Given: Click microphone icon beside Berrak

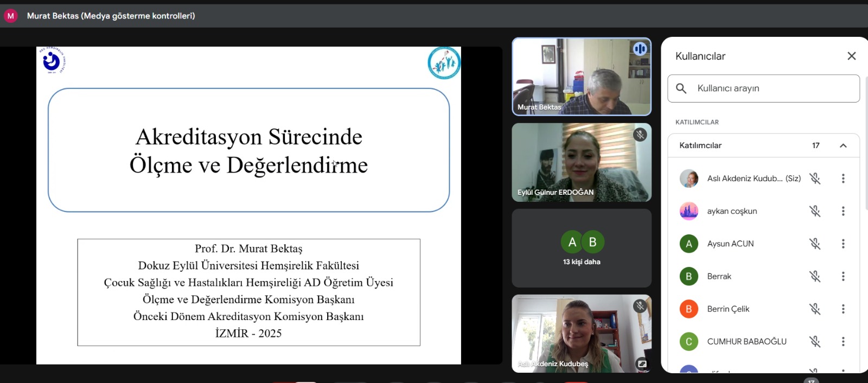Looking at the screenshot, I should coord(815,276).
